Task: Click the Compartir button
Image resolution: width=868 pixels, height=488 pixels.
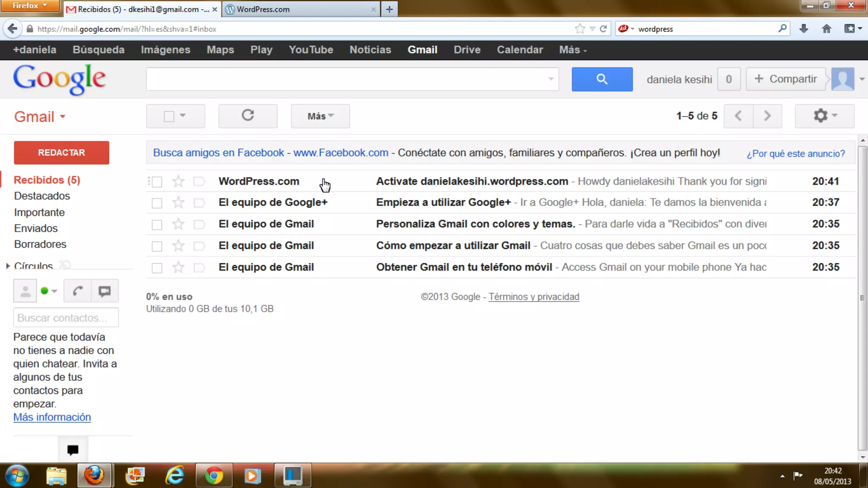Action: click(785, 79)
